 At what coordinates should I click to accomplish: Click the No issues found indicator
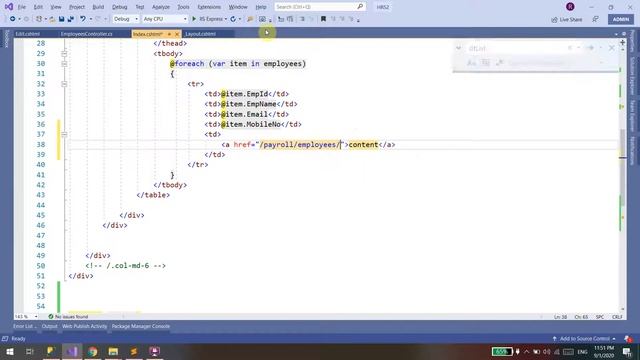(68, 317)
